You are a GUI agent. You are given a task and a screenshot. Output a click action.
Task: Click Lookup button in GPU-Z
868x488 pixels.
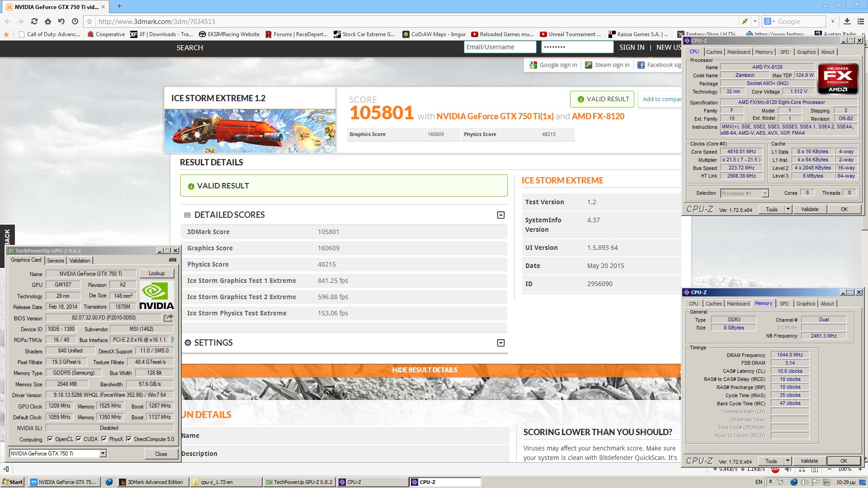[x=156, y=273]
